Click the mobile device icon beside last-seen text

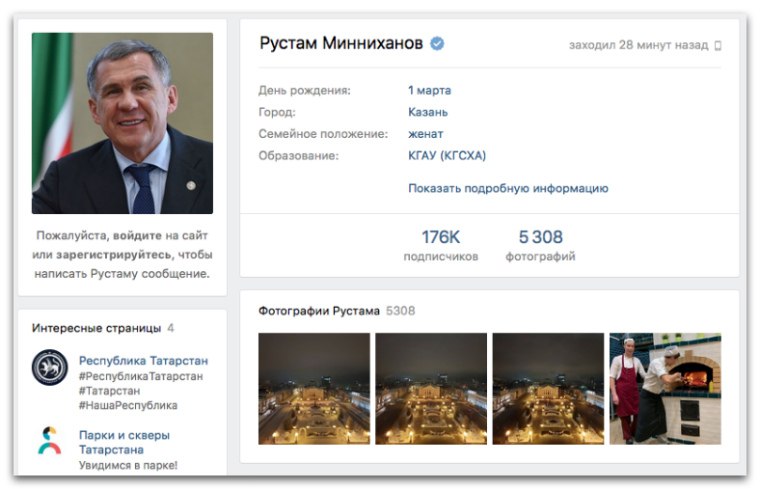(x=718, y=46)
